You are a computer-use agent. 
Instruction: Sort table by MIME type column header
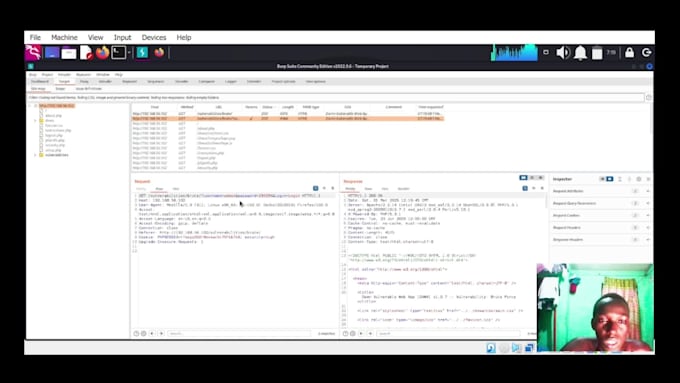click(x=311, y=107)
